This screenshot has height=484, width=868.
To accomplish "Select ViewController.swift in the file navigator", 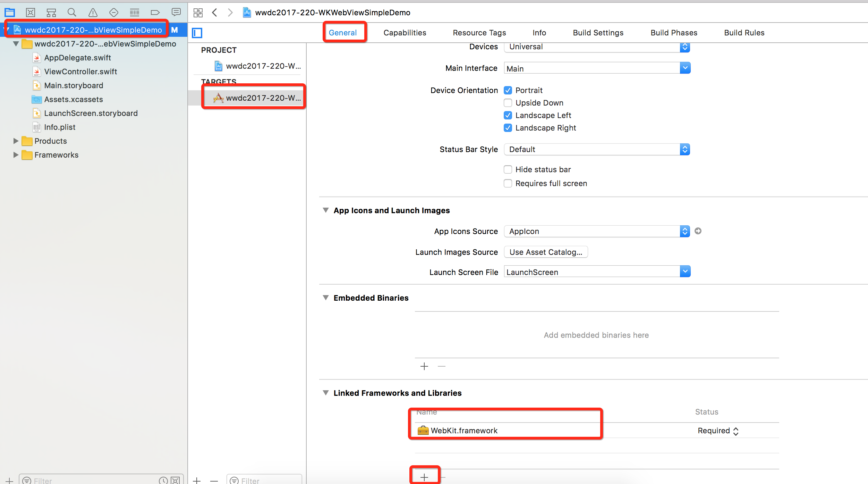I will (x=80, y=72).
